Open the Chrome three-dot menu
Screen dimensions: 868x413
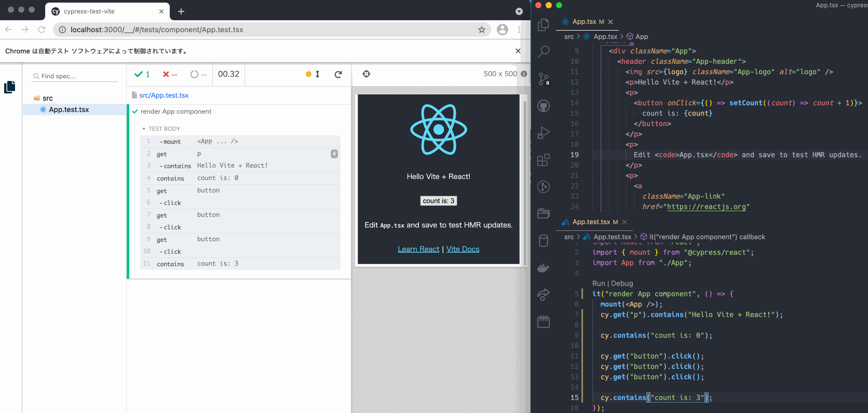point(519,30)
